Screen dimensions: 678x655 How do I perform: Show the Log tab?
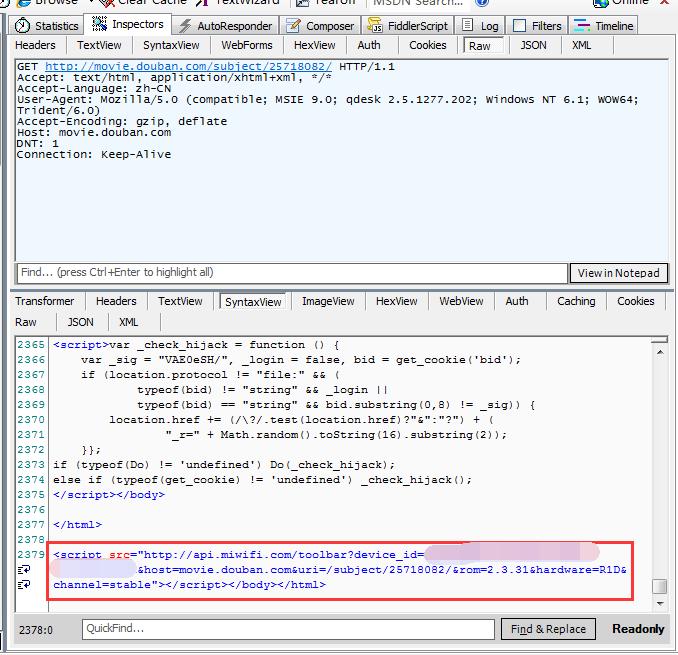click(481, 25)
